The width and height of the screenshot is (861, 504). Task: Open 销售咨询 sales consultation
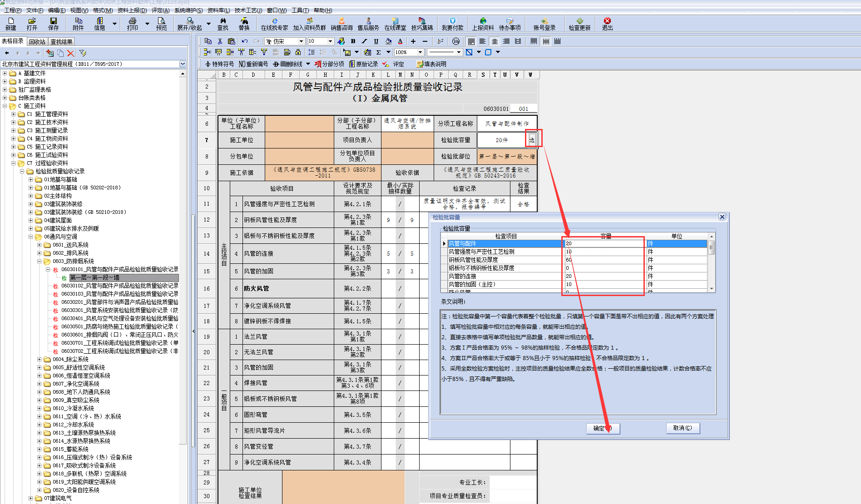tap(341, 24)
